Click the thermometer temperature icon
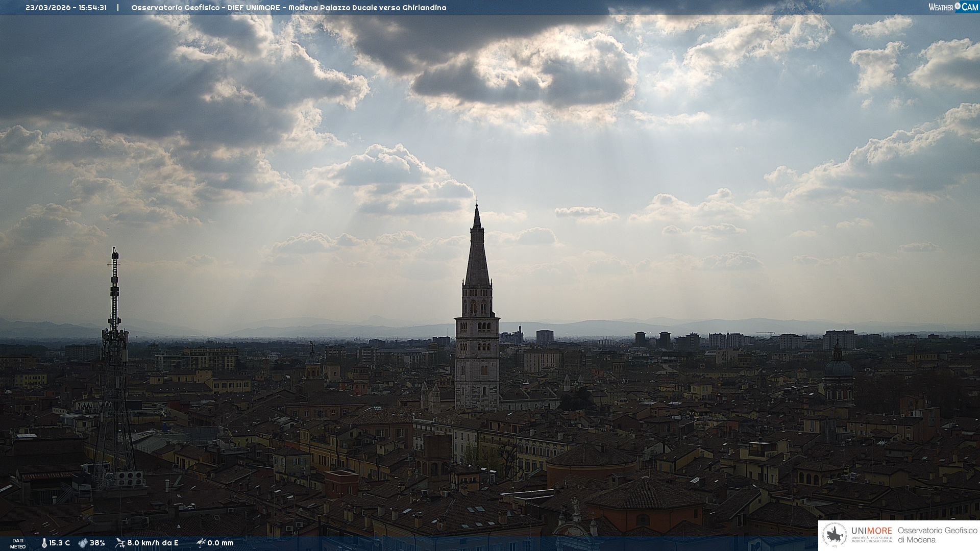The image size is (980, 551). [44, 543]
